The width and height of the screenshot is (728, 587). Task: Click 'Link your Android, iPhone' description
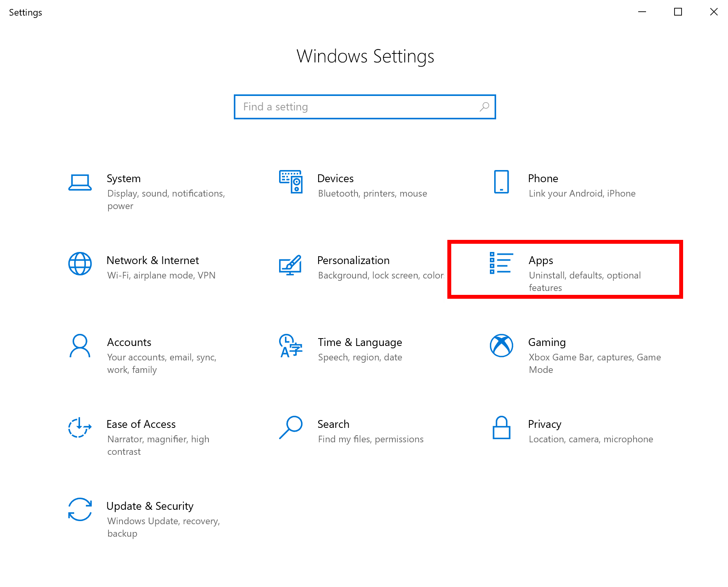(582, 194)
